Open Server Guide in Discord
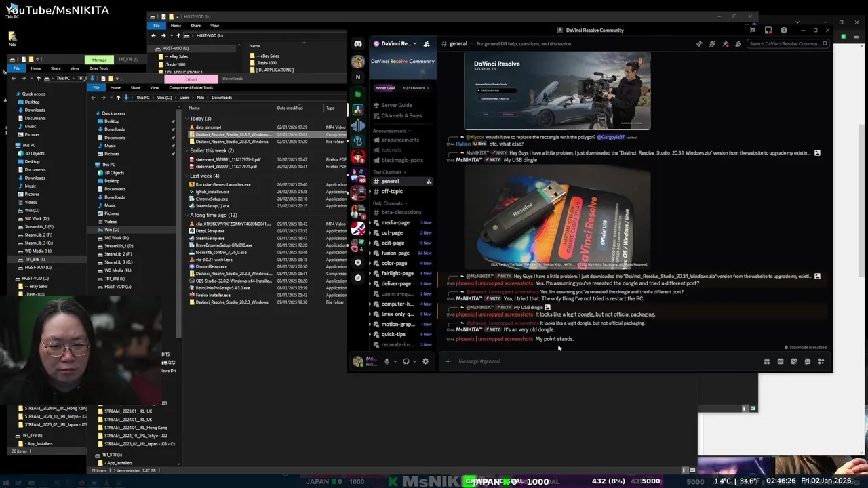The height and width of the screenshot is (488, 868). [397, 105]
